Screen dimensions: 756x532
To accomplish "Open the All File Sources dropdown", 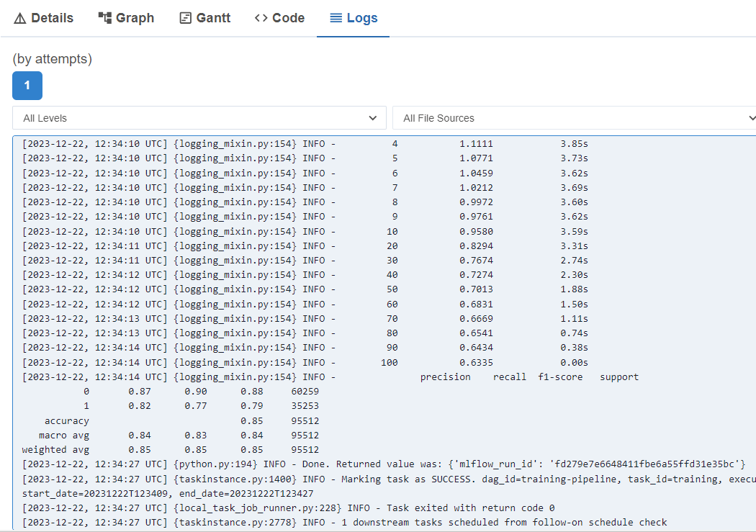I will click(x=574, y=118).
